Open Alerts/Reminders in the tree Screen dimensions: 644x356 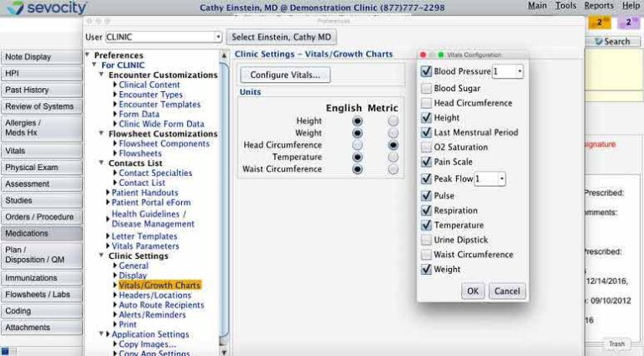click(153, 315)
